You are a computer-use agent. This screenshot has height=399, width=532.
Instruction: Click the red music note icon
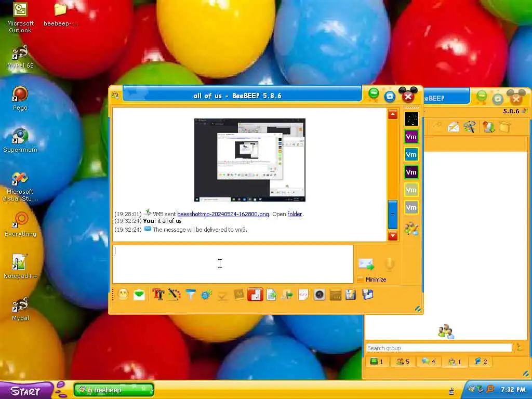pyautogui.click(x=255, y=294)
